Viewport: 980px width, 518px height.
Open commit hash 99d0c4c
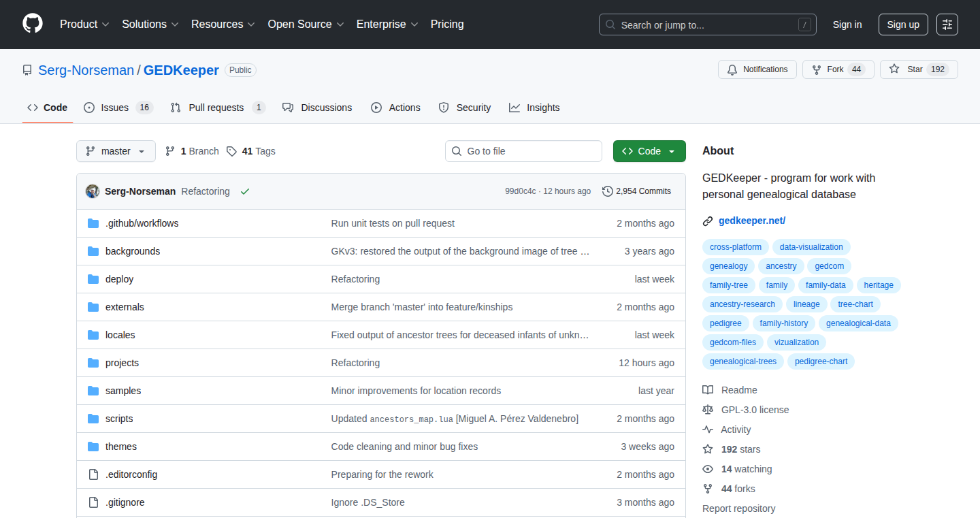click(521, 191)
